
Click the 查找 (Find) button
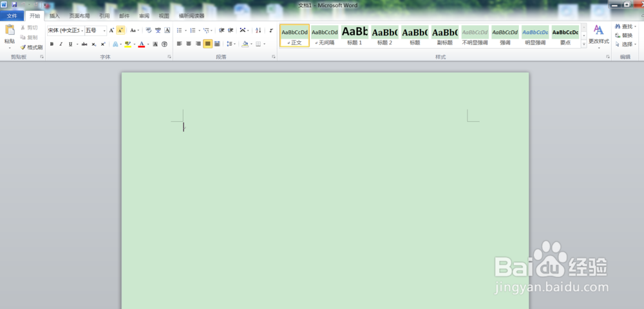625,26
